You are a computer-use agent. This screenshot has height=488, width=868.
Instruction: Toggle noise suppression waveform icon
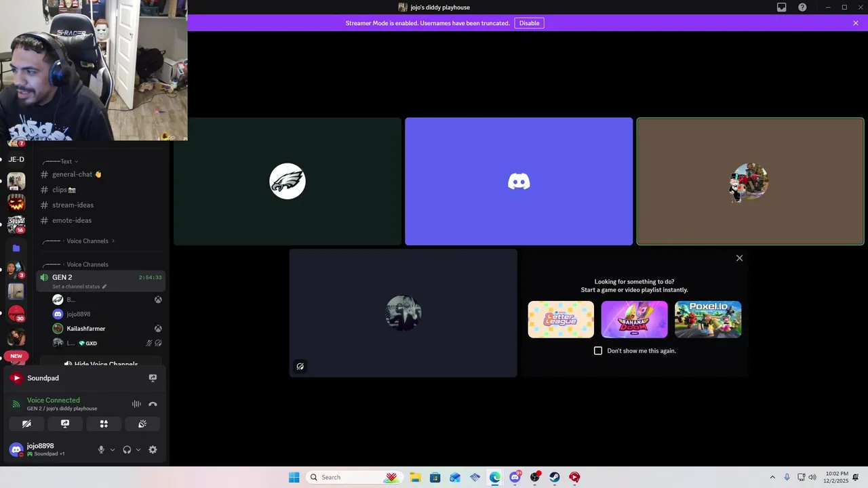pos(136,404)
